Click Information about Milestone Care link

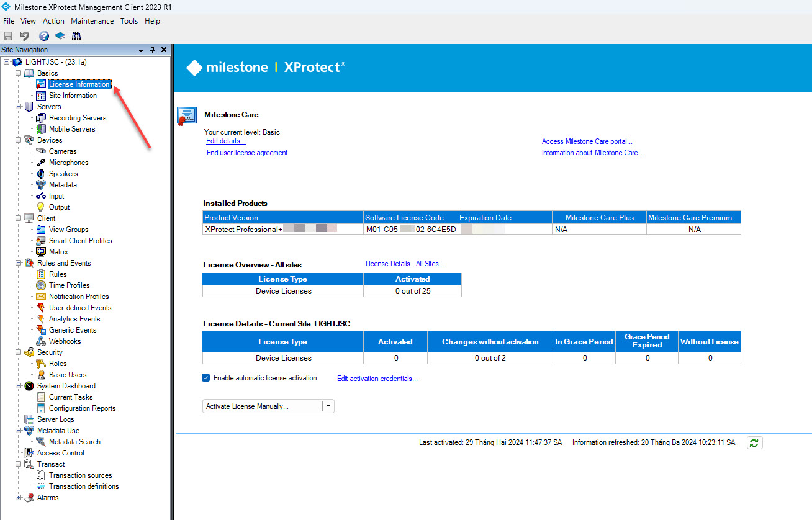[593, 153]
